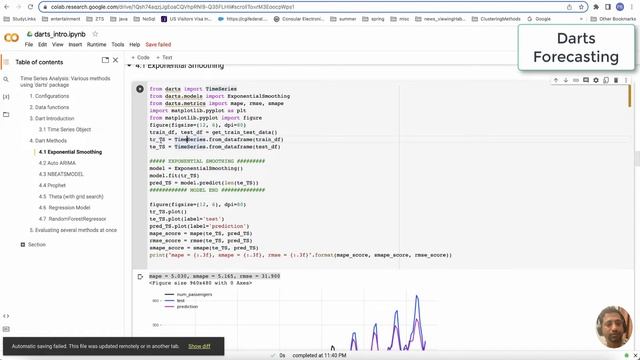Viewport: 640px width, 360px height.
Task: Open browser Extensions puzzle icon
Action: coord(596,7)
